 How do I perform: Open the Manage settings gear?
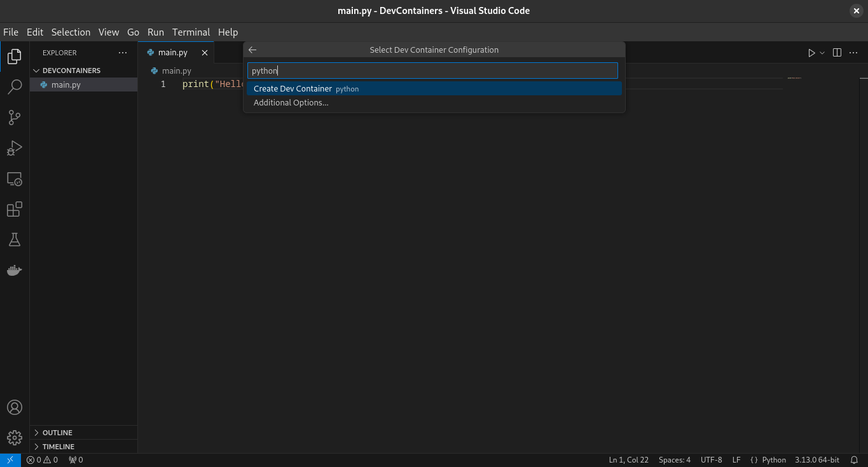14,438
